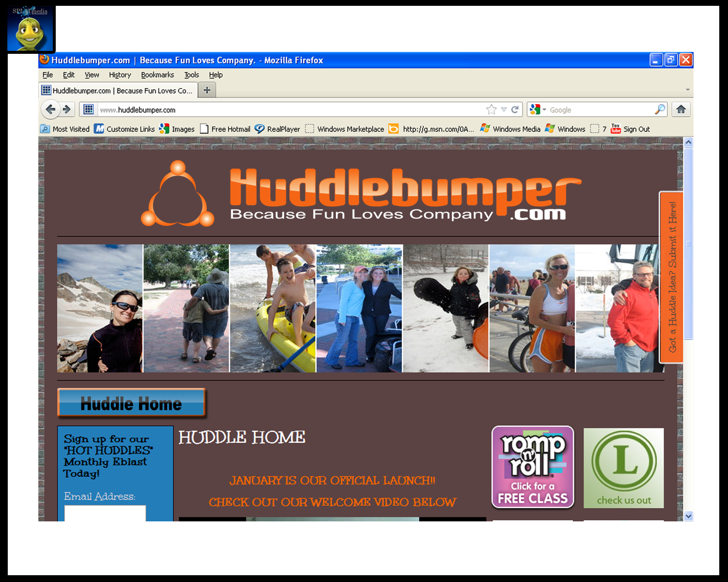Open the Free Hotmail bookmark
The width and height of the screenshot is (728, 582).
tap(225, 129)
